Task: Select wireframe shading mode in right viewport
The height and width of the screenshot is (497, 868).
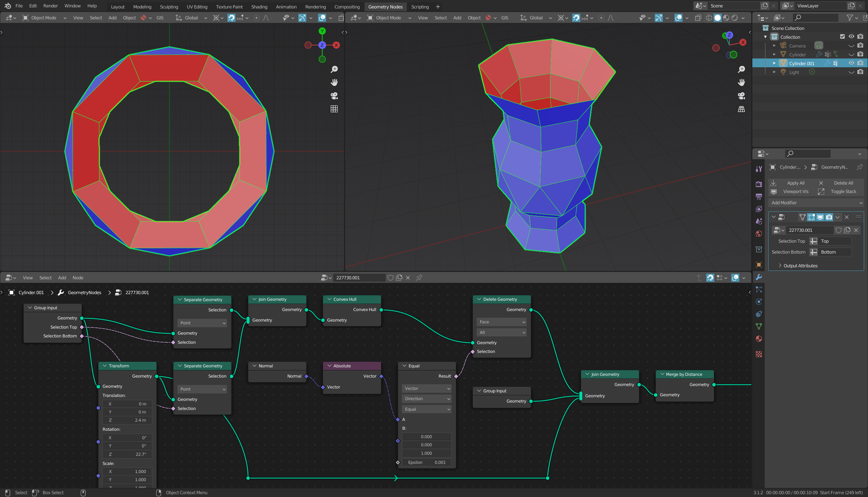Action: (709, 18)
